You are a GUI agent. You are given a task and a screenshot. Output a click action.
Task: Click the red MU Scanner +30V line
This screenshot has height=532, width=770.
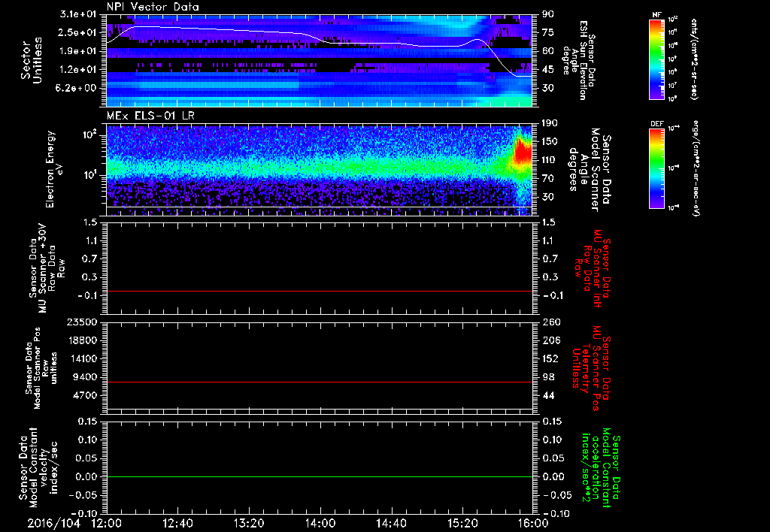coord(319,291)
